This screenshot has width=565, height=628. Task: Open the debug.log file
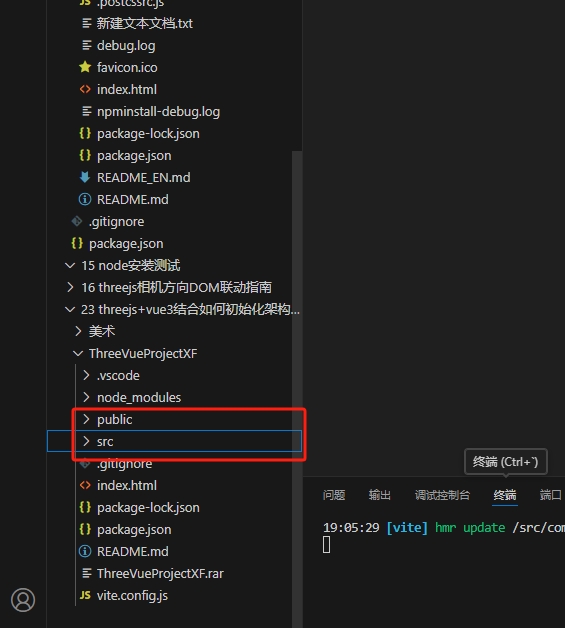(x=126, y=45)
